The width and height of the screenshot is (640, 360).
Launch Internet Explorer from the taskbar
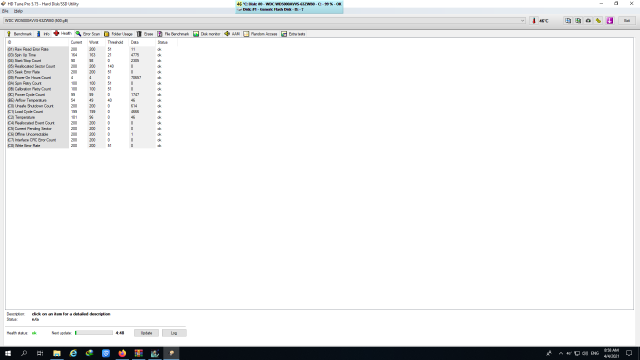pyautogui.click(x=73, y=353)
